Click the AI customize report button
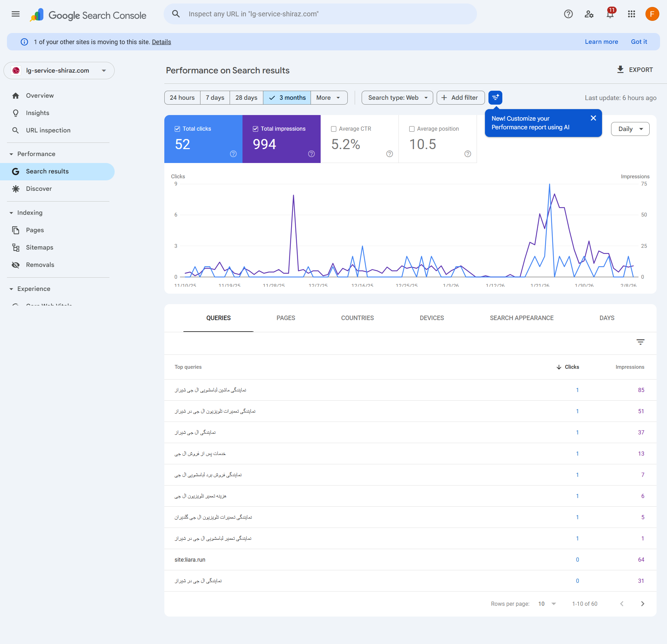667x644 pixels. [495, 98]
